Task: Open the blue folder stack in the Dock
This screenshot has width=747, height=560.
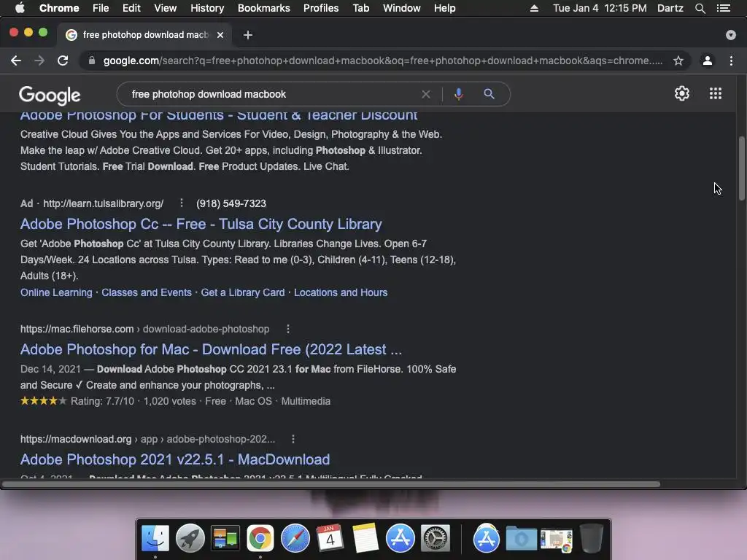Action: (x=521, y=538)
